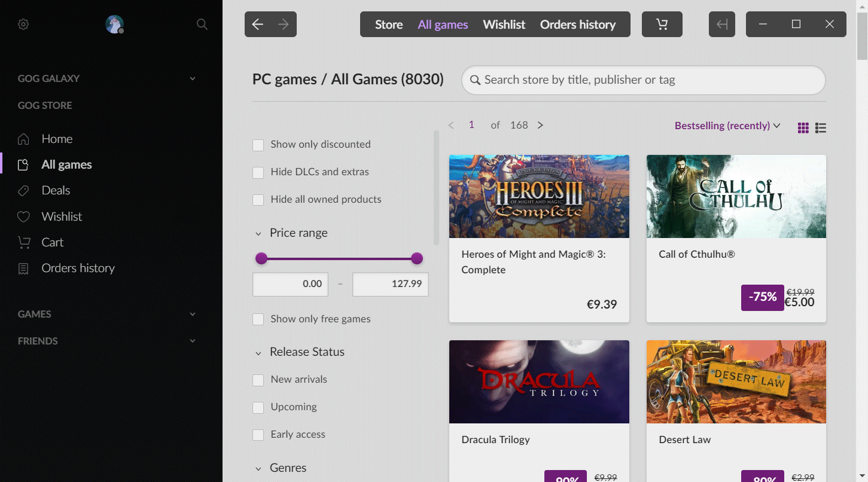The width and height of the screenshot is (868, 482).
Task: Go to next results page arrow
Action: tap(540, 125)
